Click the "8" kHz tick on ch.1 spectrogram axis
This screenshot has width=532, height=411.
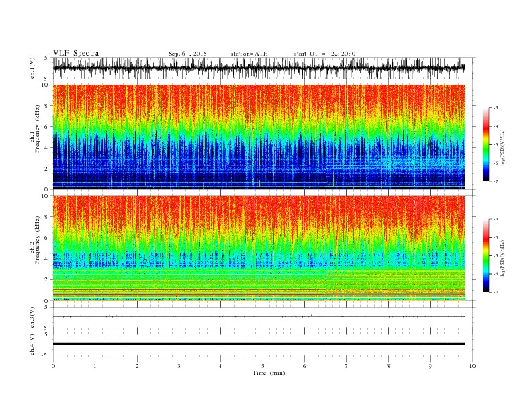click(x=46, y=106)
